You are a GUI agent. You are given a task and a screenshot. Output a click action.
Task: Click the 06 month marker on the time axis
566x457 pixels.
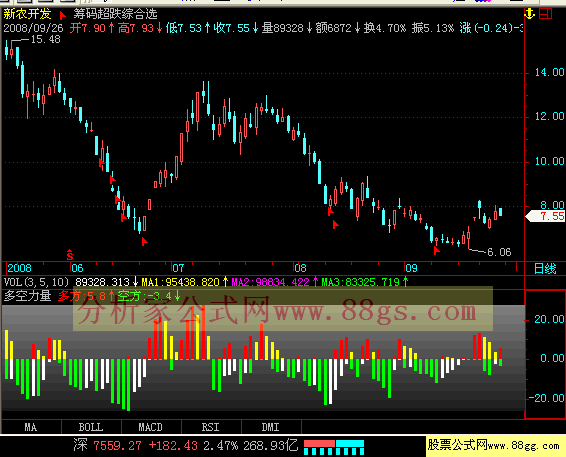(77, 268)
